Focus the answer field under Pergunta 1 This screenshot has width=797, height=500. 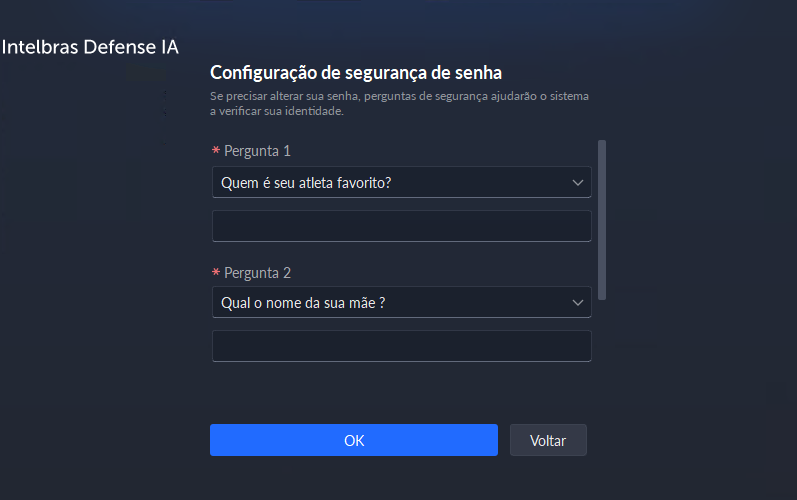(401, 226)
